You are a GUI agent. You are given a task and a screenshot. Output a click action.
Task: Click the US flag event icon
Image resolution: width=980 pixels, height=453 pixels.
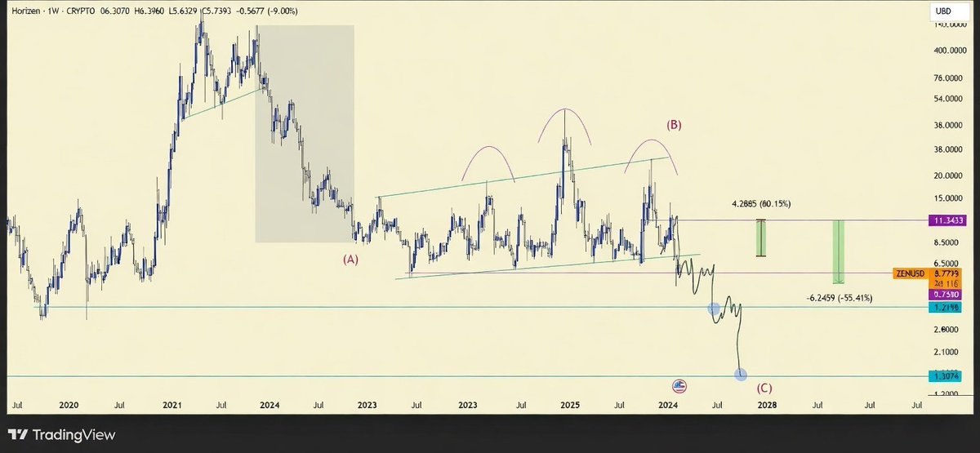pos(678,385)
